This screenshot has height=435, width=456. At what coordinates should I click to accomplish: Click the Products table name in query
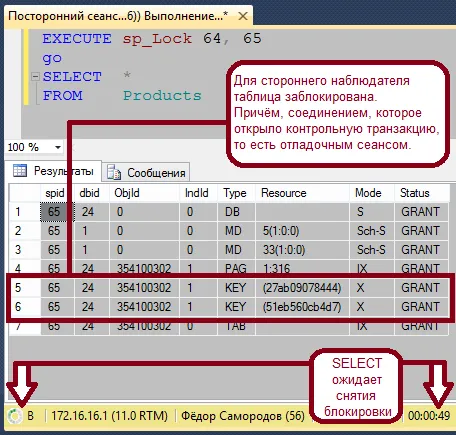(x=162, y=96)
